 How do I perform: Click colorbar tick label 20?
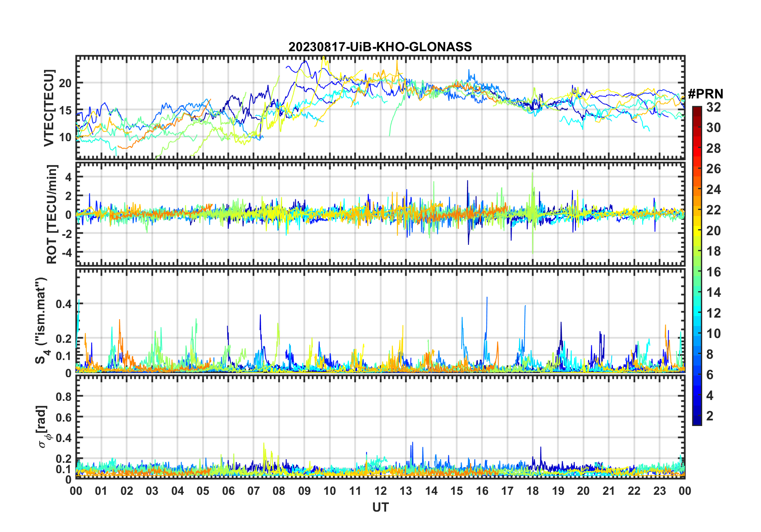coord(713,231)
